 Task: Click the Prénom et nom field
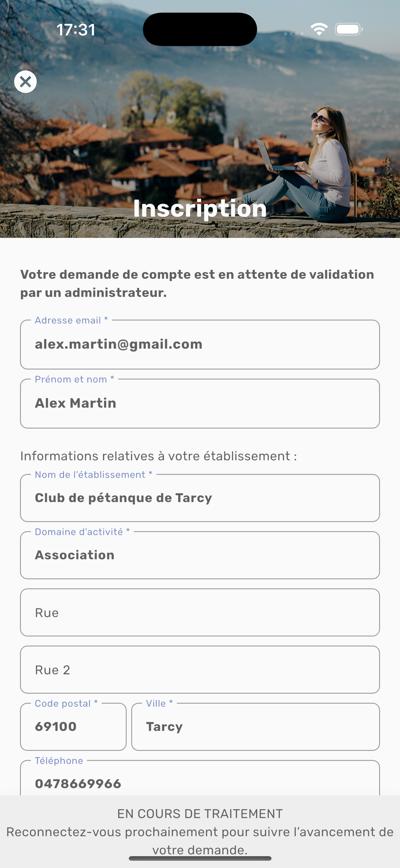pos(200,403)
